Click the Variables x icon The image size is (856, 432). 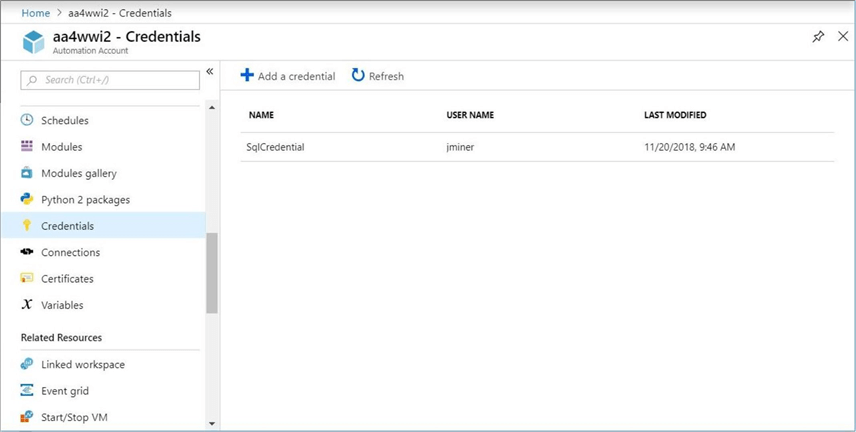[27, 305]
